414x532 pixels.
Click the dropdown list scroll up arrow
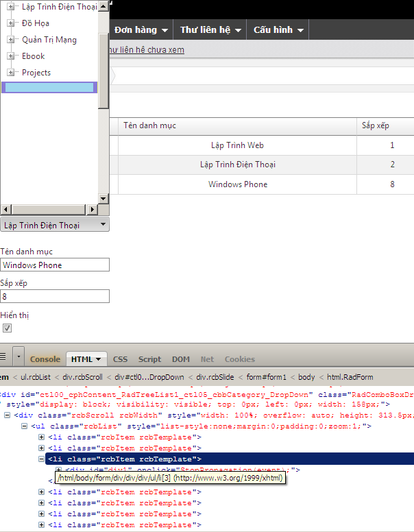[103, 5]
